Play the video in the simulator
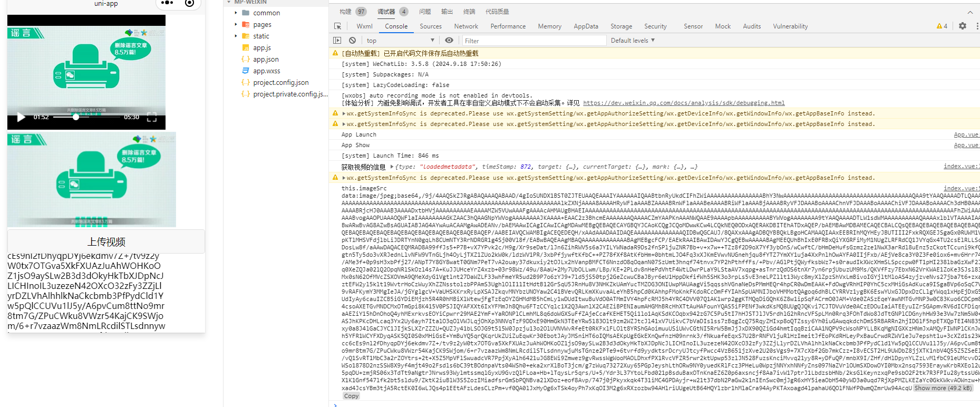The width and height of the screenshot is (980, 407). point(21,117)
